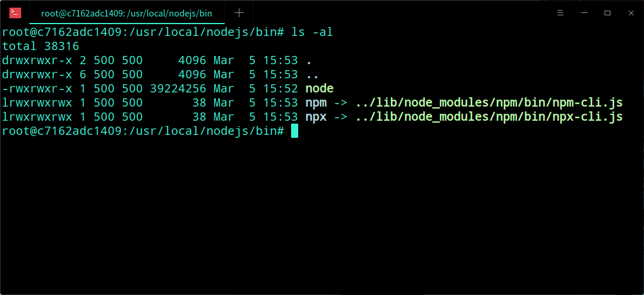The width and height of the screenshot is (644, 295).
Task: Select the root@c7162adc1409 terminal tab
Action: click(x=126, y=12)
